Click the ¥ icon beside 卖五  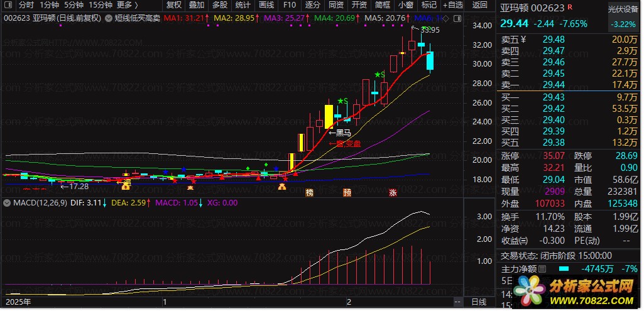(523, 40)
